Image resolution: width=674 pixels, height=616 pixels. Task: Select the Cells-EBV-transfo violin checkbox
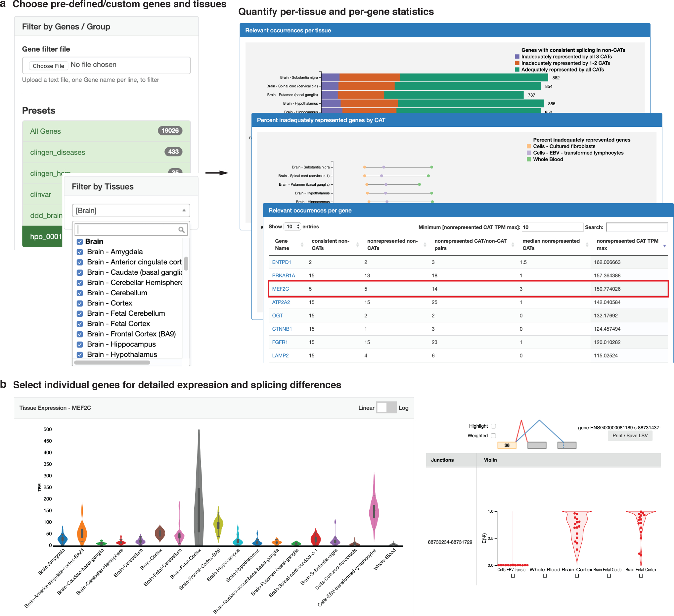click(513, 576)
